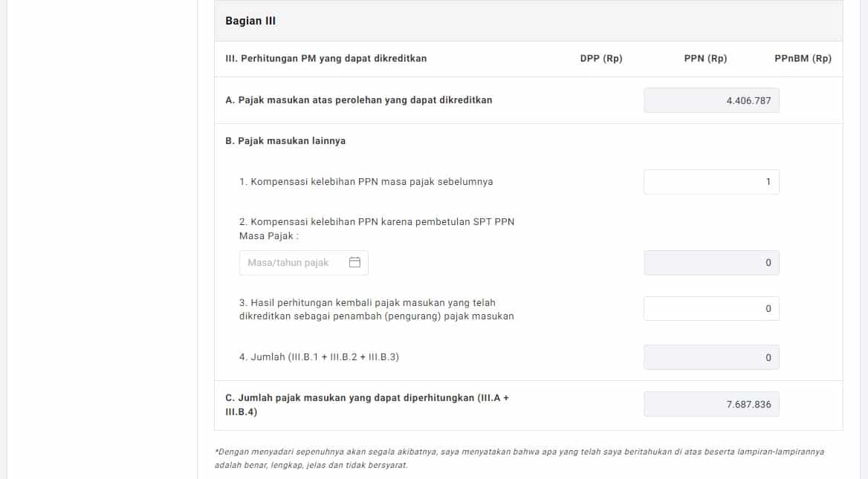Click the Masa/tahun pajak text field

(294, 262)
